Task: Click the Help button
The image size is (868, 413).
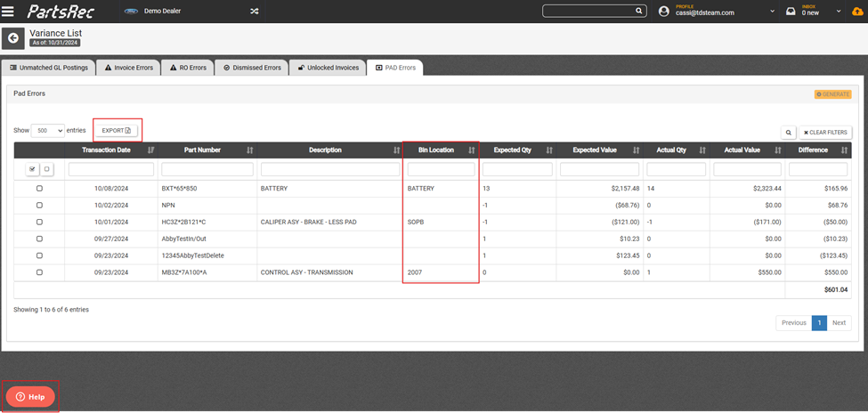Action: click(30, 397)
